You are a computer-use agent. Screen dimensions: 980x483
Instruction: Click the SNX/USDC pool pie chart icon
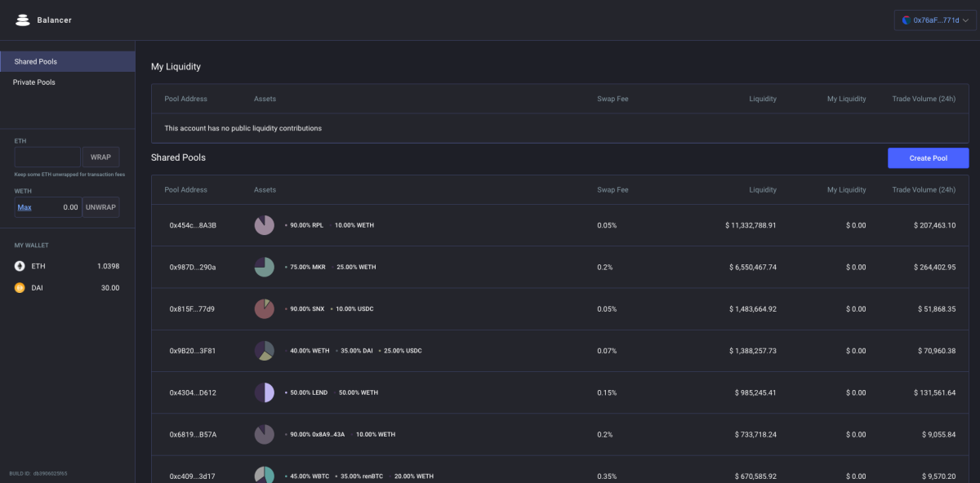coord(264,309)
